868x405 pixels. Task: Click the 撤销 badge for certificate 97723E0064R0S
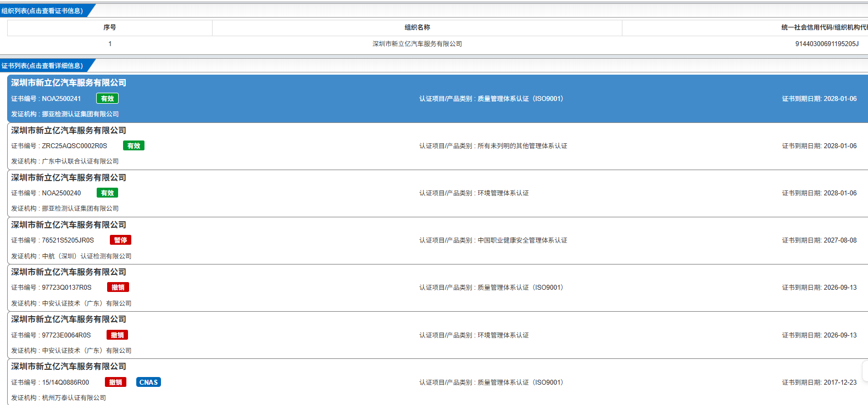coord(117,335)
